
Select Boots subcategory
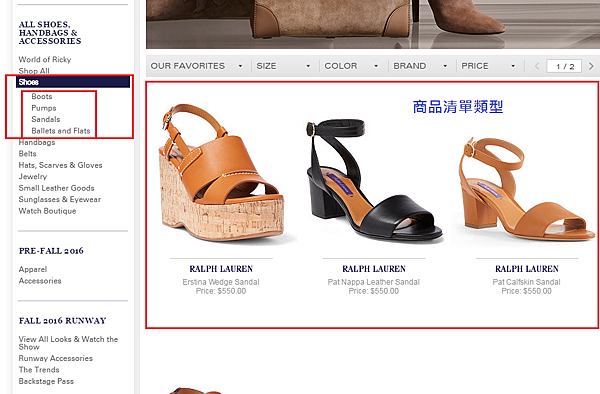(x=42, y=96)
